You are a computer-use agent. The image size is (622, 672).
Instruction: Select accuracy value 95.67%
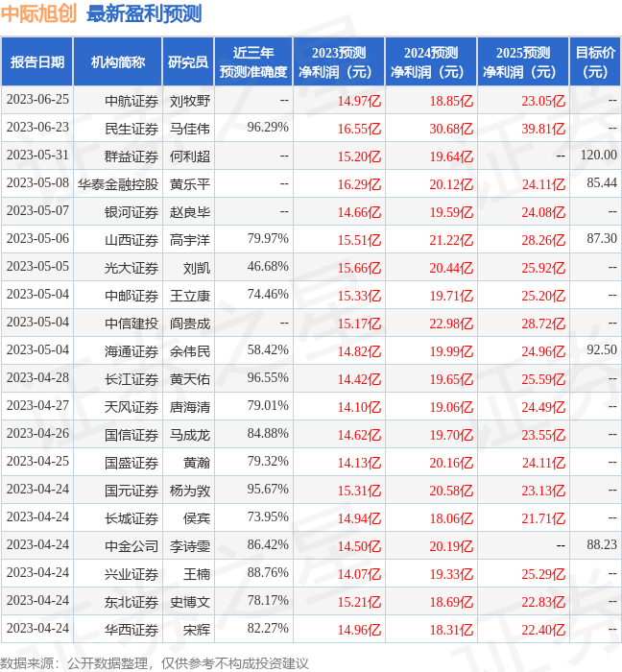[268, 489]
